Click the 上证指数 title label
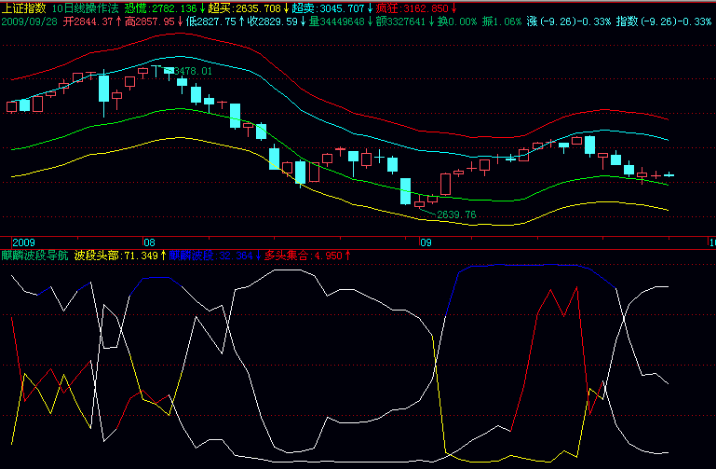The width and height of the screenshot is (716, 469). [24, 7]
